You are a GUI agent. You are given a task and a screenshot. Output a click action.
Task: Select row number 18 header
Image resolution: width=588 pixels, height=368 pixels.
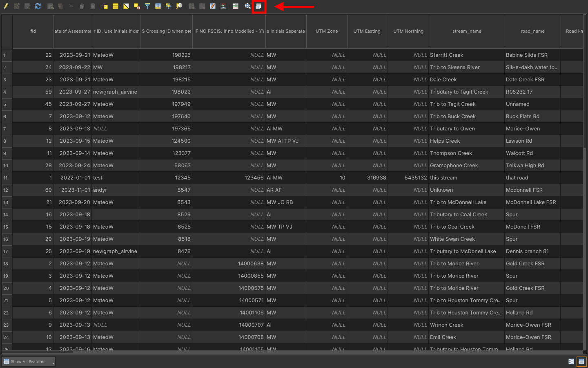coord(7,264)
